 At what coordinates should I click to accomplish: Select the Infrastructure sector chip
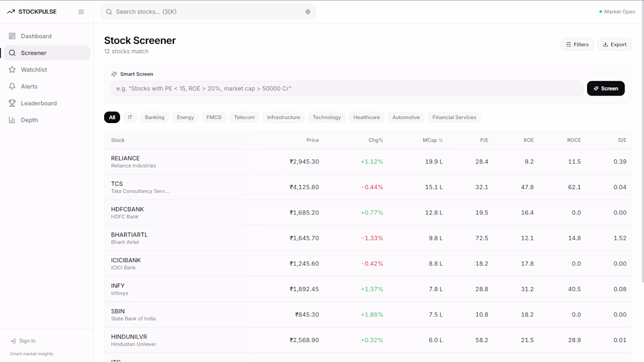[x=284, y=118]
